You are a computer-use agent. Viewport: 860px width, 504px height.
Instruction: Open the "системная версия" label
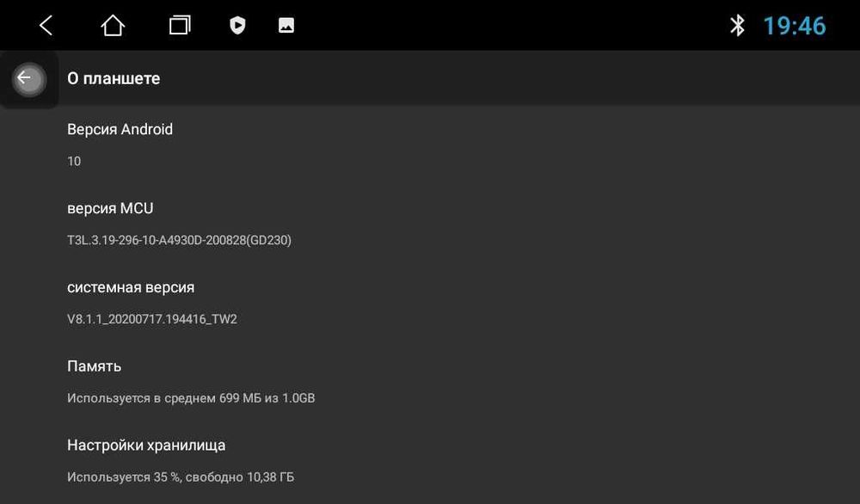point(131,287)
